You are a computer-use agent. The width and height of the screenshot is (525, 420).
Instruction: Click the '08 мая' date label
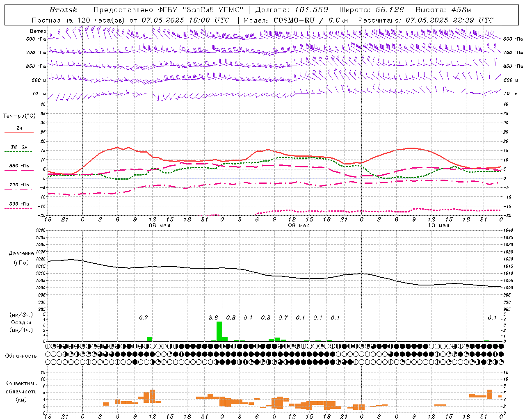point(159,226)
